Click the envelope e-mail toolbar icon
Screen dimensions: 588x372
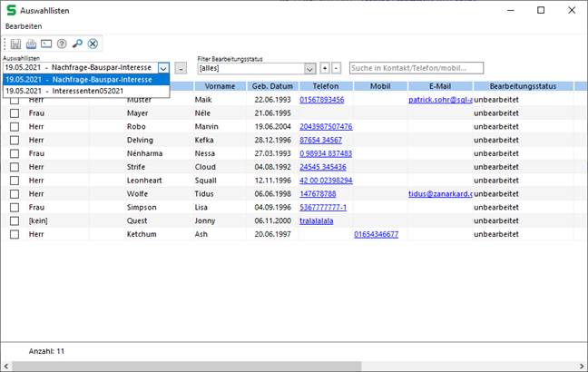[x=45, y=44]
